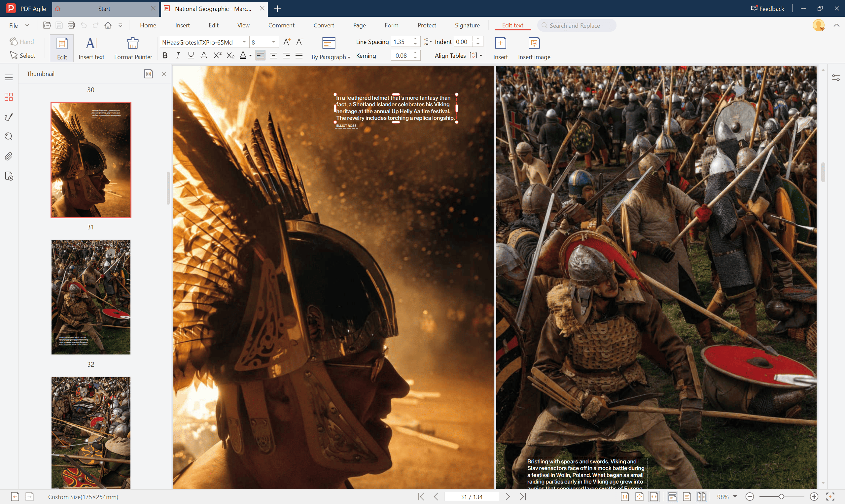
Task: Open the search panel magnifier icon
Action: pos(9,137)
